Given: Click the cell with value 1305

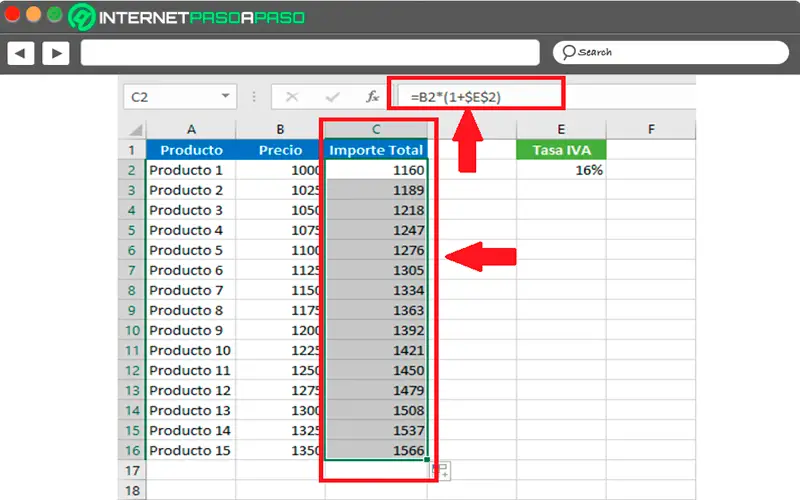Looking at the screenshot, I should tap(376, 270).
